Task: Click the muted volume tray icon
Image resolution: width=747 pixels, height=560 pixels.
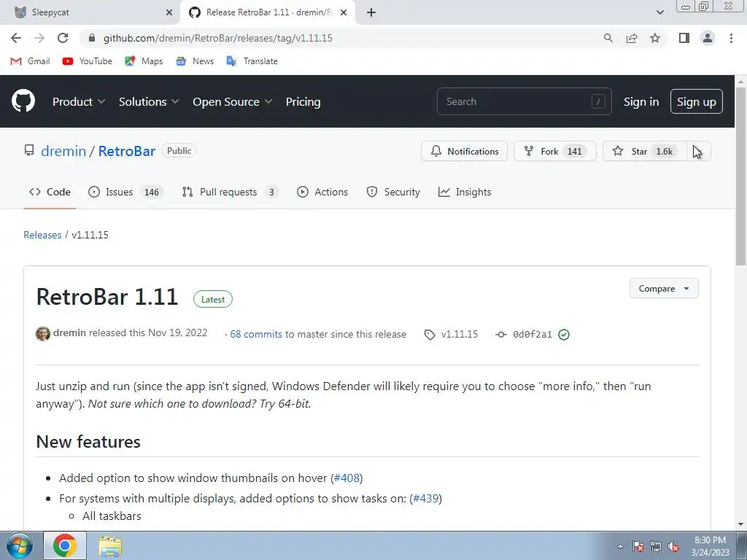Action: point(673,546)
